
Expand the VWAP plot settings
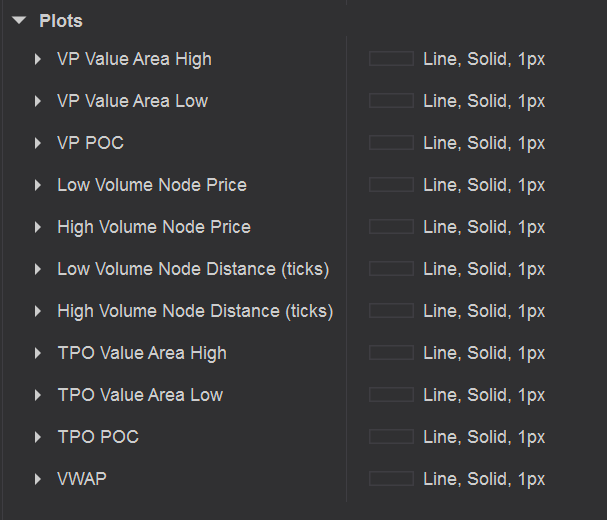[x=38, y=479]
